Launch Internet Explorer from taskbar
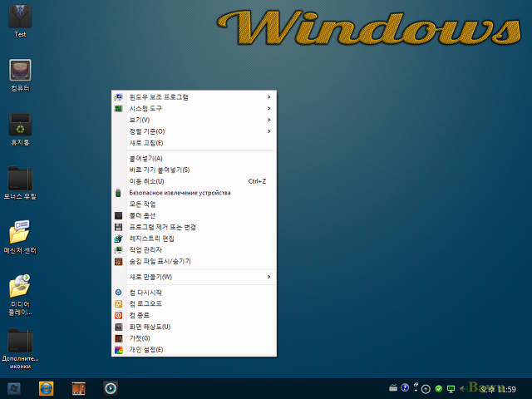Screen dimensions: 532x399 coord(47,389)
